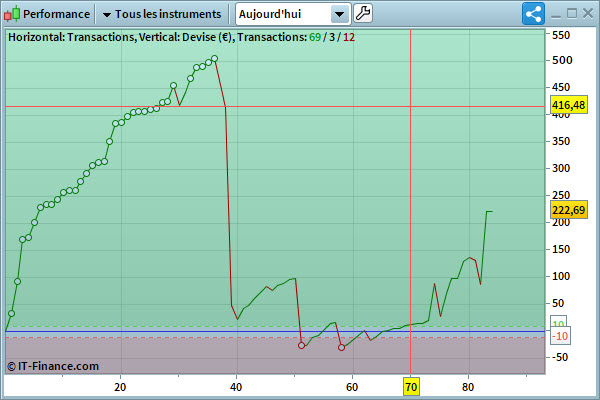
Task: Expand the Aujourd'hui period combo box
Action: (x=293, y=14)
